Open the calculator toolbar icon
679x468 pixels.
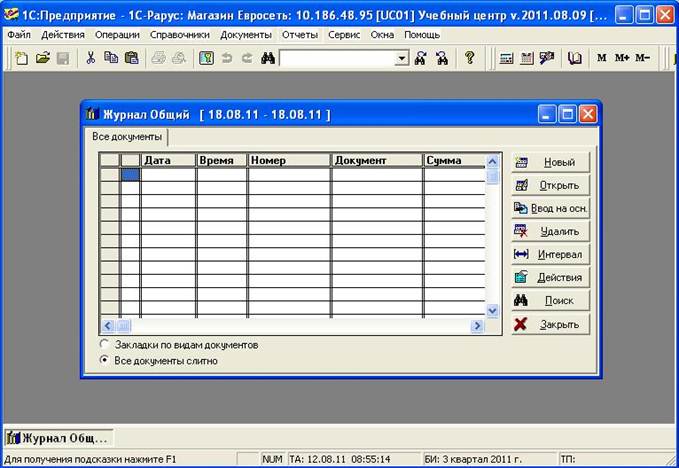click(x=506, y=58)
